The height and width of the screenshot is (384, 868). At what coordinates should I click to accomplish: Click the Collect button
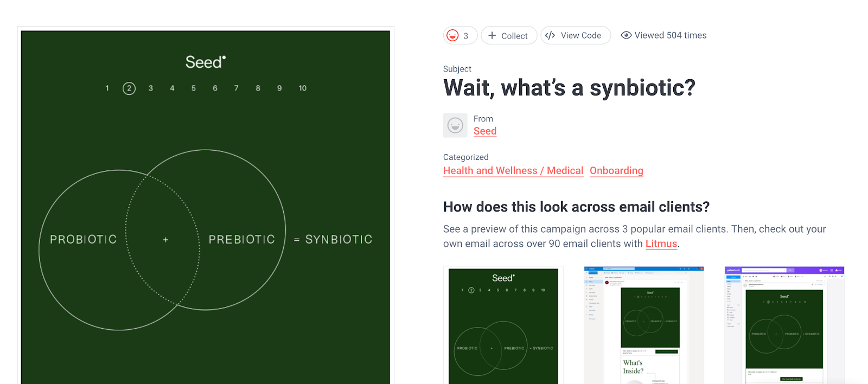(509, 35)
